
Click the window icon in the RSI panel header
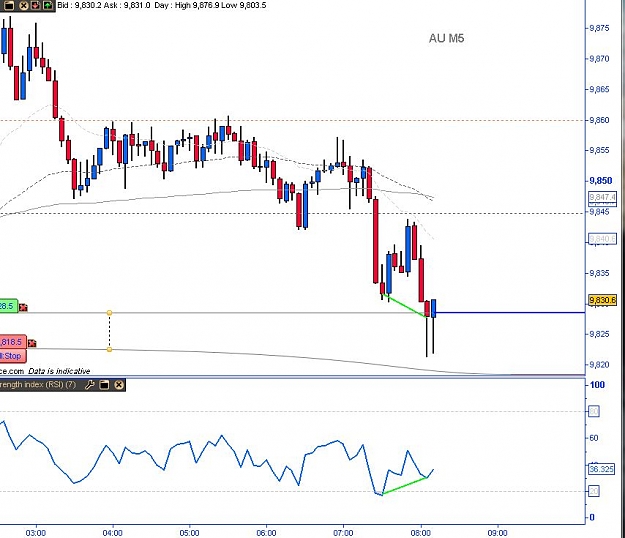(x=104, y=385)
